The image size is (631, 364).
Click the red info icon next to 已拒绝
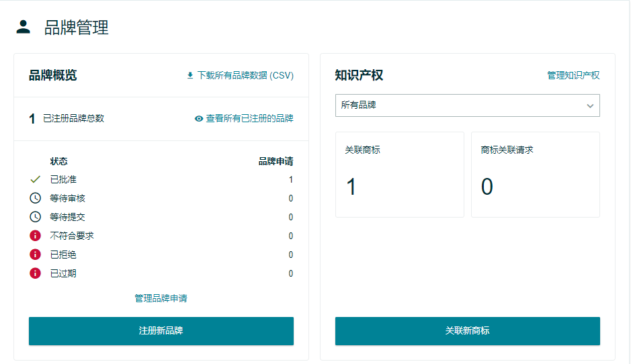[x=36, y=255]
